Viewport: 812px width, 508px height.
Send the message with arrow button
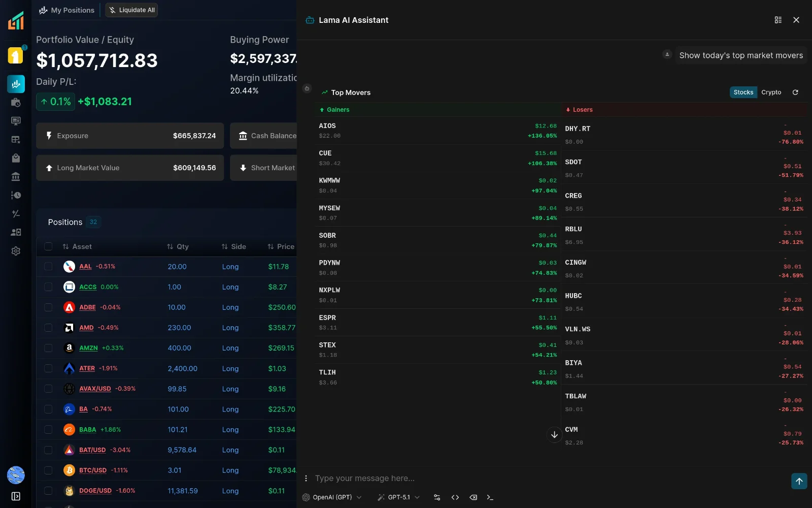pos(799,481)
